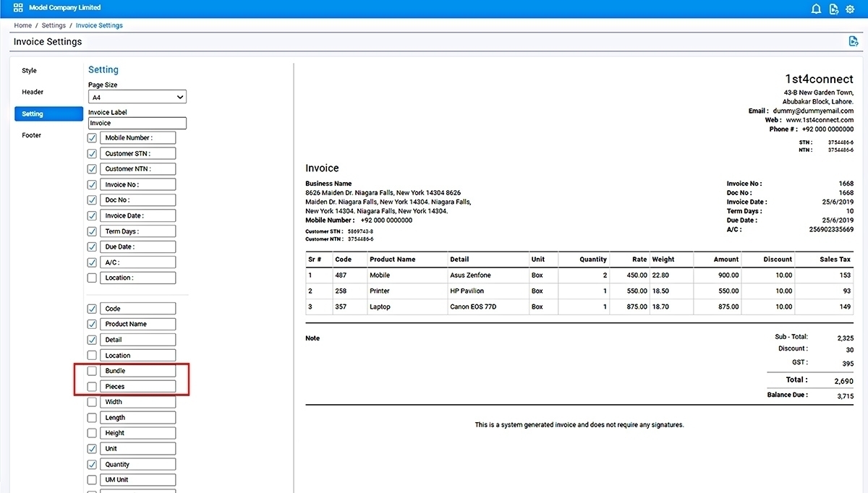
Task: Edit the Product Name label field
Action: tap(138, 324)
